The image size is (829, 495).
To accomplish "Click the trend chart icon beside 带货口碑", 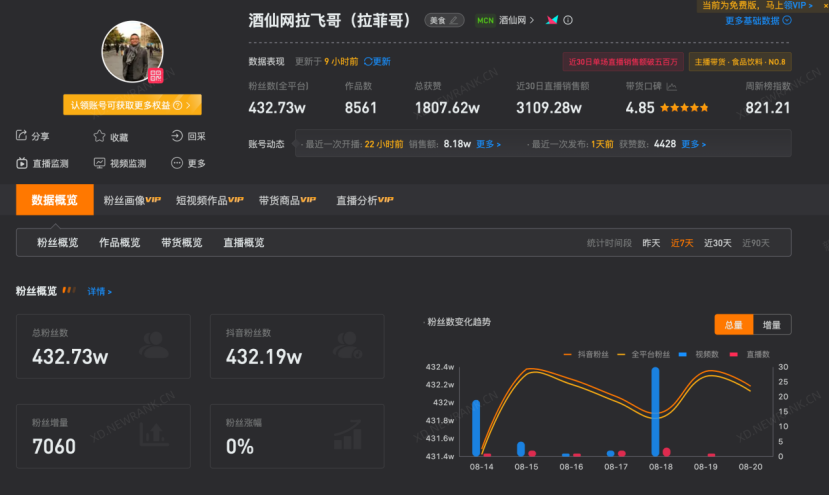I will (x=671, y=86).
